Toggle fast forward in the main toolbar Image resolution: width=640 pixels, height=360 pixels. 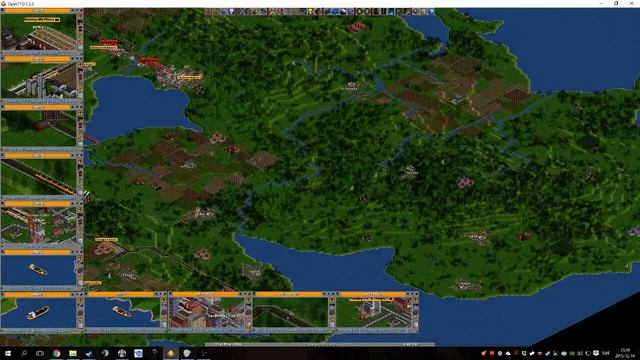click(217, 11)
